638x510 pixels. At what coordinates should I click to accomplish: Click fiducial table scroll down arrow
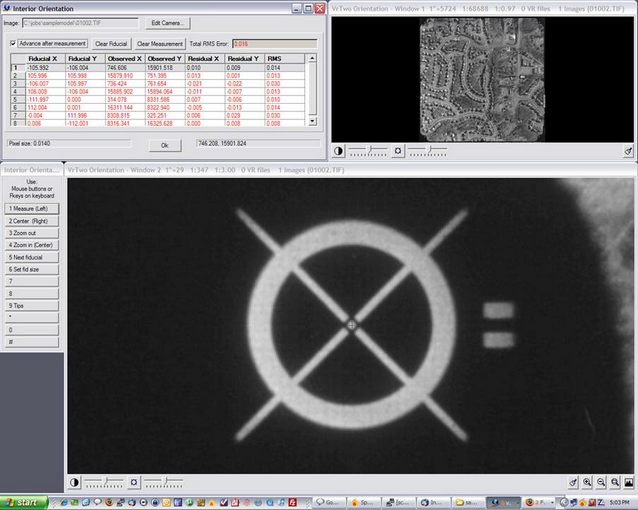(312, 121)
